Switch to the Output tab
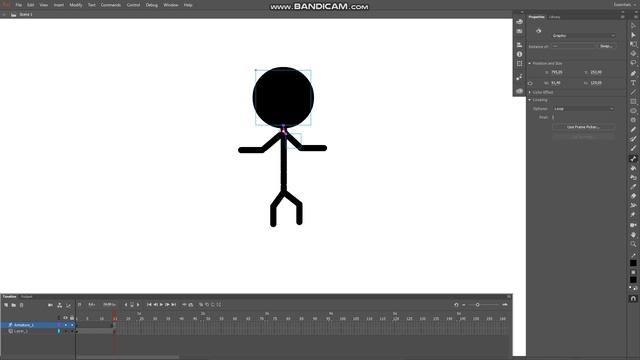 point(27,297)
